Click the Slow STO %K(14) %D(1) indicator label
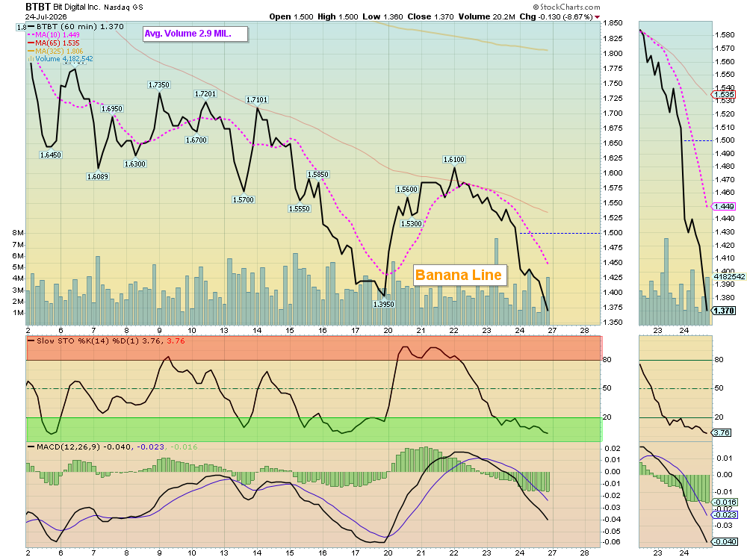This screenshot has height=560, width=747. [106, 341]
